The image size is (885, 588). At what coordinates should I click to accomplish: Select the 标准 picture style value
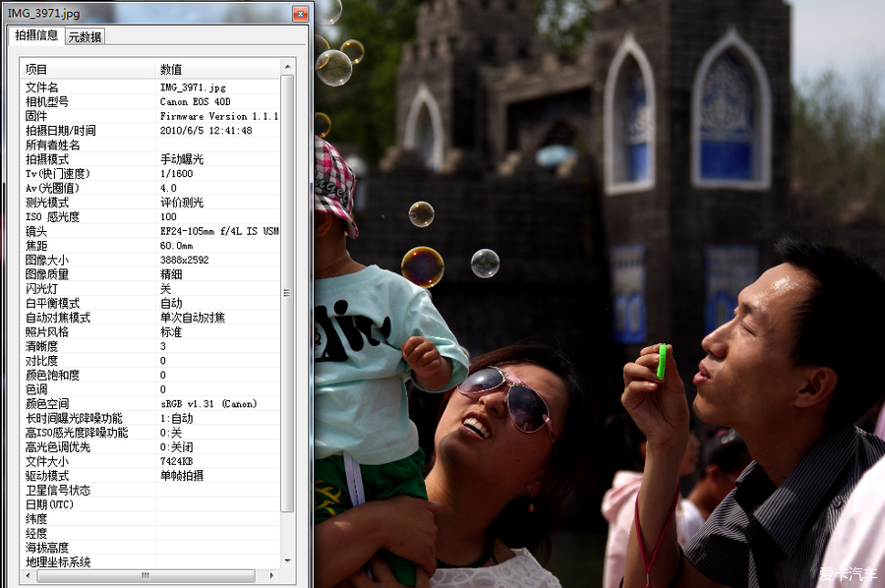(x=171, y=331)
